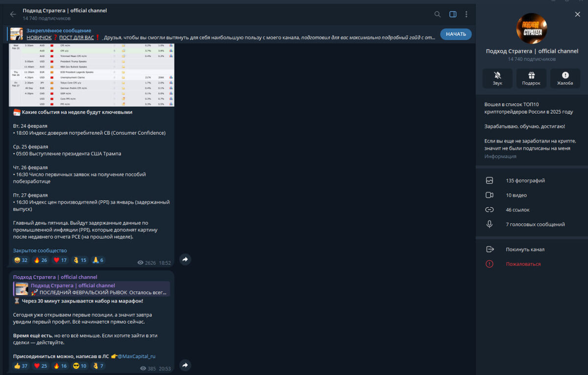
Task: Click the red report warning icon
Action: 489,264
